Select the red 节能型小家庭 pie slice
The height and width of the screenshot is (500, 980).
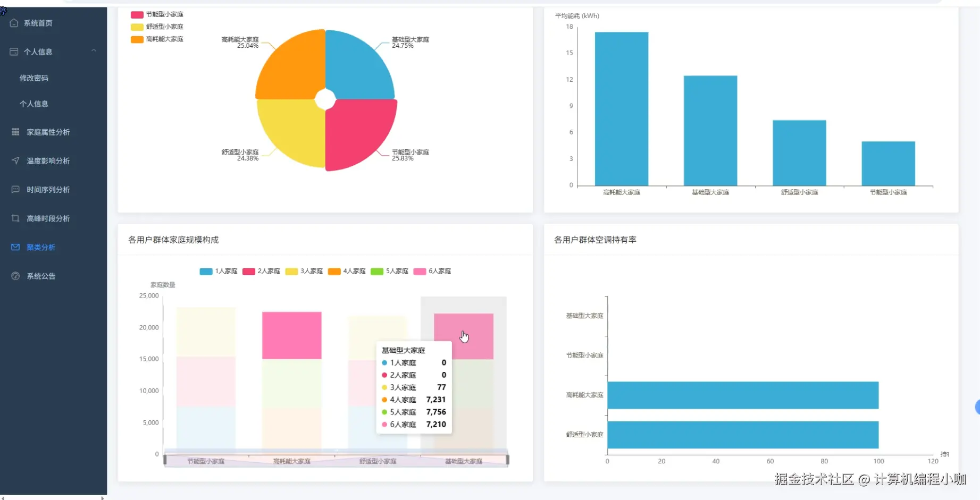pos(357,133)
